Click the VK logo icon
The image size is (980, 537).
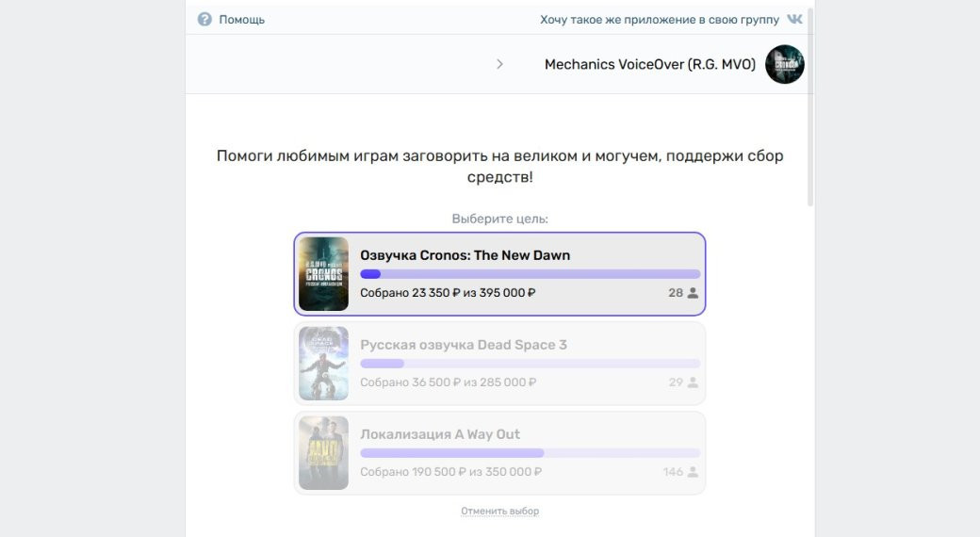[x=794, y=19]
